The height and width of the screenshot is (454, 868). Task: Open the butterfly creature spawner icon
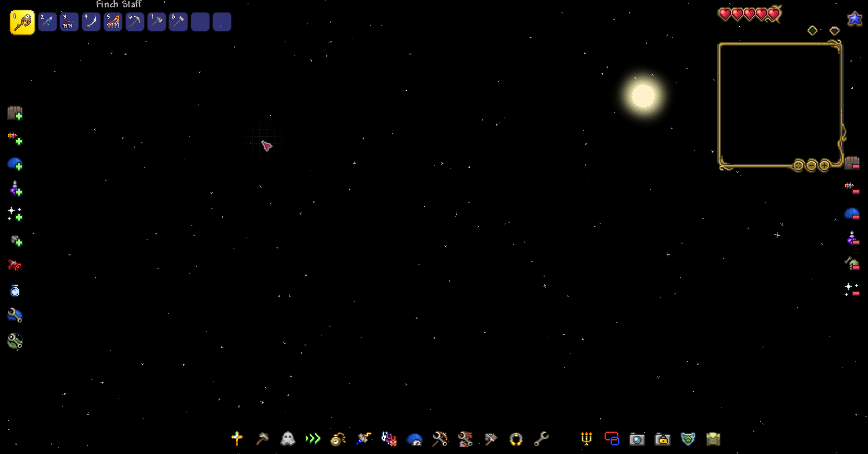click(389, 438)
